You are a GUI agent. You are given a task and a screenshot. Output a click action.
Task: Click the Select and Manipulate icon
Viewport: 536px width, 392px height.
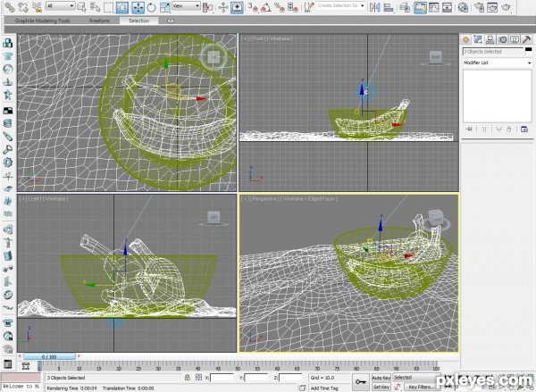(222, 7)
